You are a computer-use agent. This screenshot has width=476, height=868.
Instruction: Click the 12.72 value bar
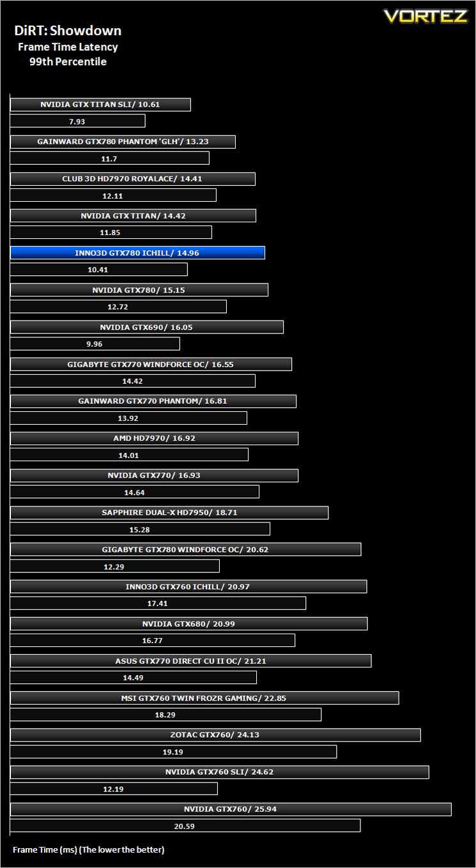point(118,307)
